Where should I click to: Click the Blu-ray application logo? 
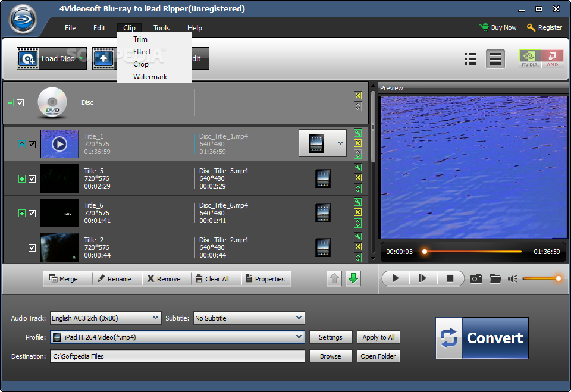23,19
